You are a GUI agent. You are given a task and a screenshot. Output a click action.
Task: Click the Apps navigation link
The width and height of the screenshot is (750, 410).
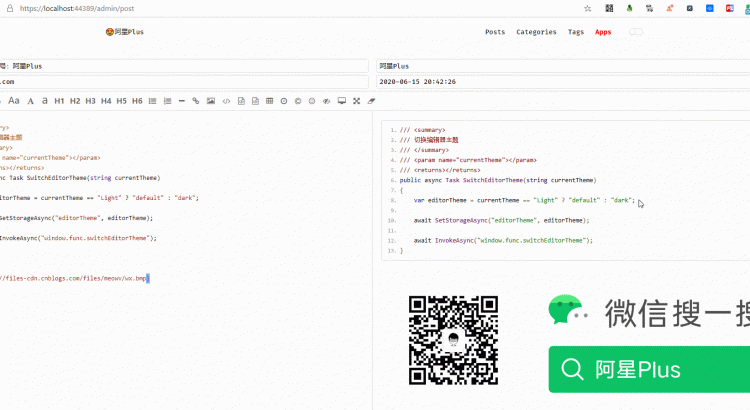coord(603,32)
